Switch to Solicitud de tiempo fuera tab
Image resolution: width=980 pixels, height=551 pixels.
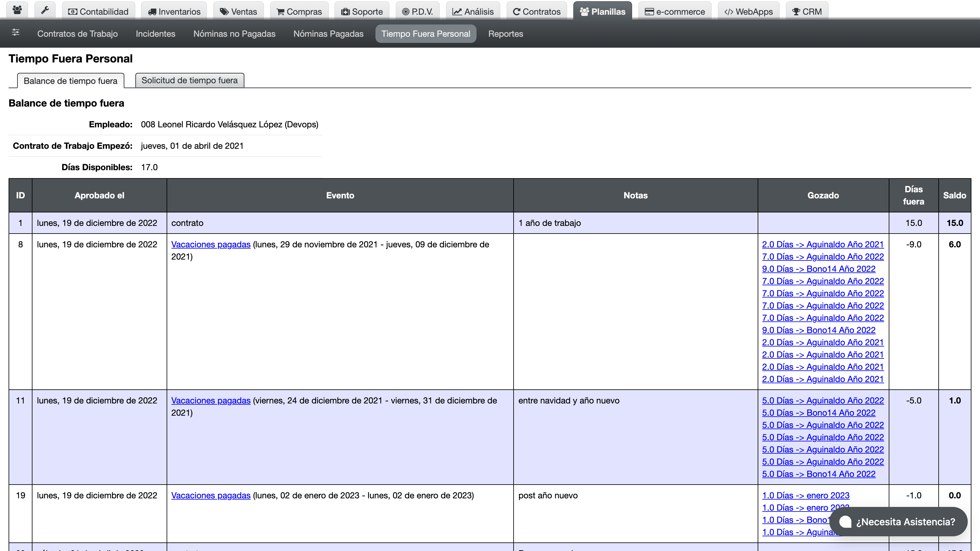190,80
